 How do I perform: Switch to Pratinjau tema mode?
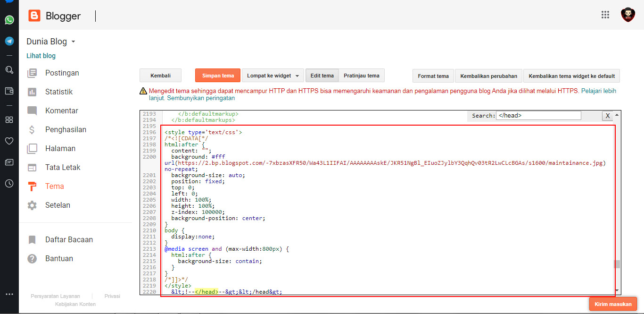361,76
